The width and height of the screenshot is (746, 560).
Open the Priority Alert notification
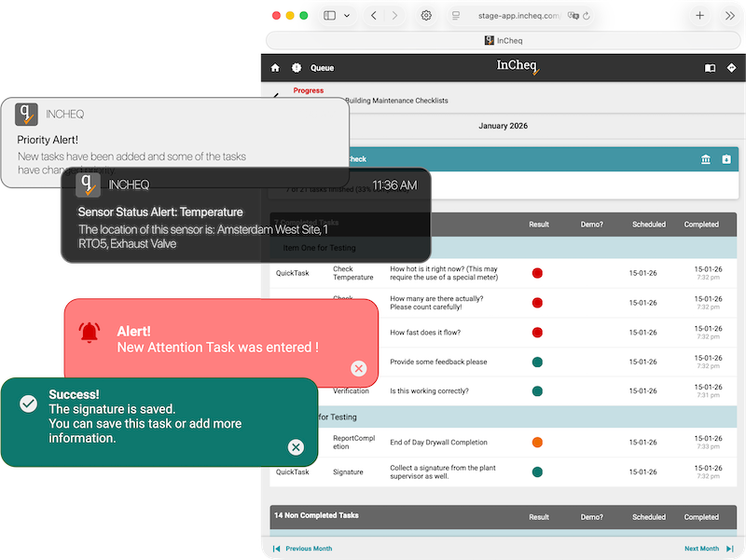(175, 143)
